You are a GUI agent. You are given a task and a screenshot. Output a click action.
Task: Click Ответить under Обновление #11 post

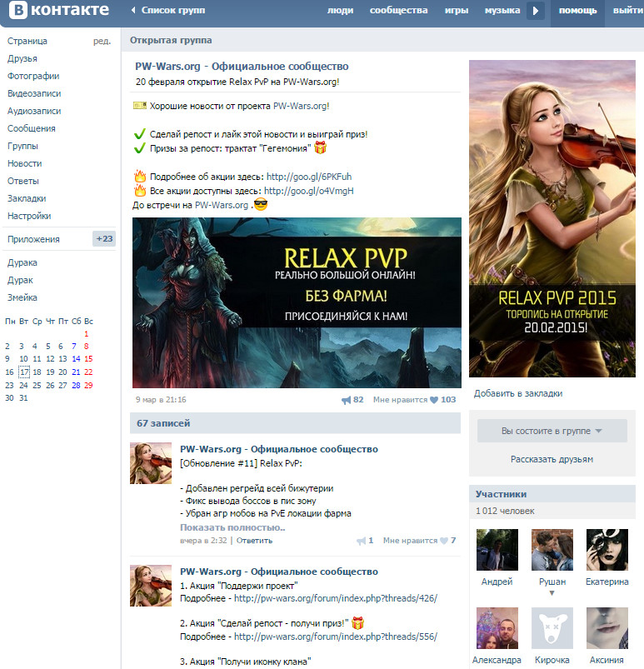254,541
